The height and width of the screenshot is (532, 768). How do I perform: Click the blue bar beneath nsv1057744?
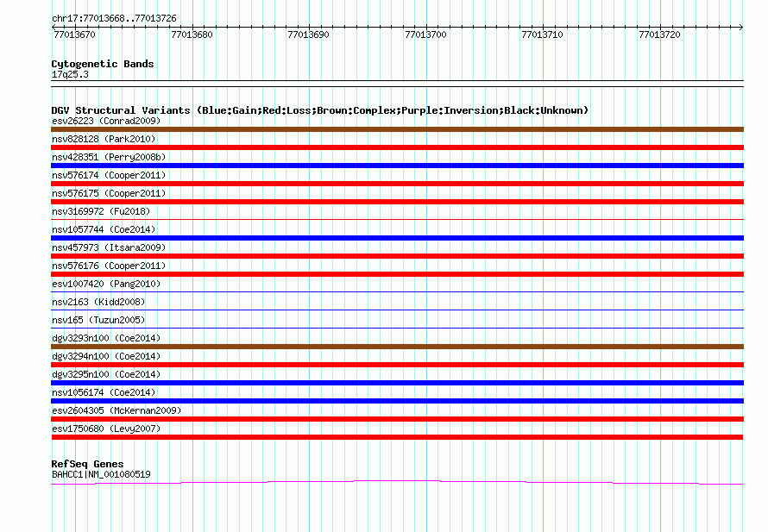[x=397, y=238]
